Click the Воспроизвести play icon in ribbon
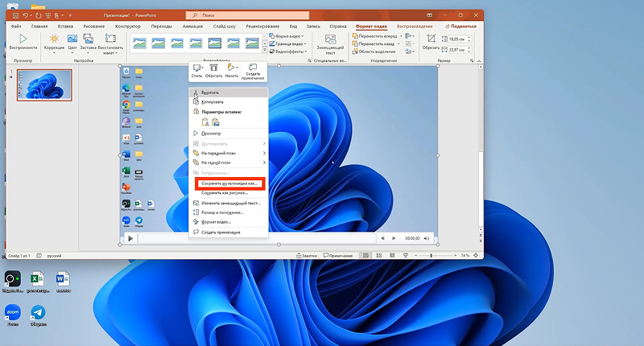644x346 pixels. tap(23, 39)
